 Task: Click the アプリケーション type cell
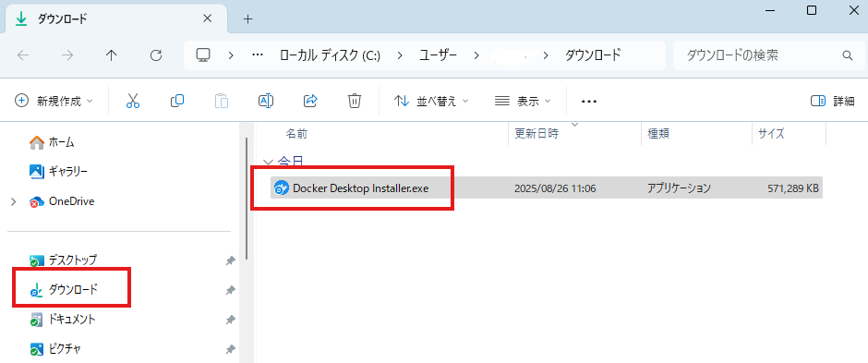coord(679,188)
